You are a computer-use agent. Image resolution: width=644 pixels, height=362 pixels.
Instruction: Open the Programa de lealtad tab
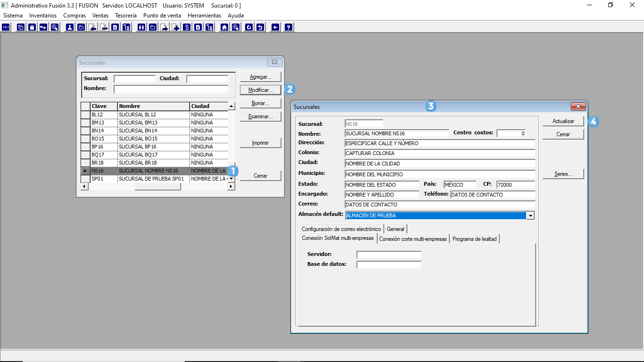474,239
